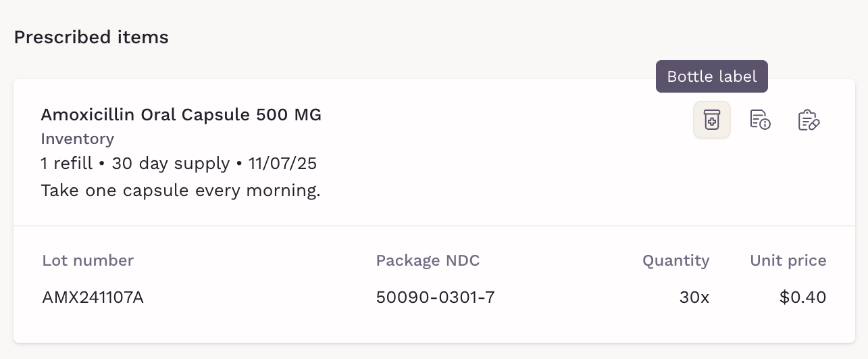Click the 1 refill text
Viewport: 868px width, 359px height.
66,164
